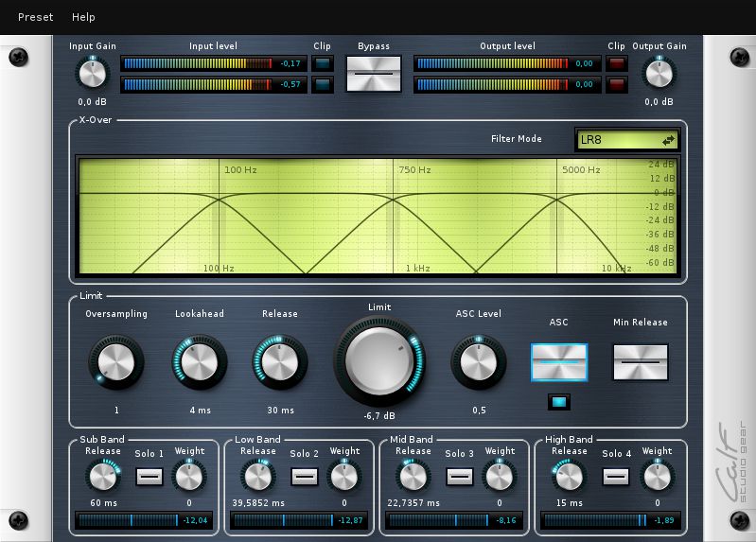Click the Sub Band Release knob
Screen dimensions: 756x542
tap(102, 476)
